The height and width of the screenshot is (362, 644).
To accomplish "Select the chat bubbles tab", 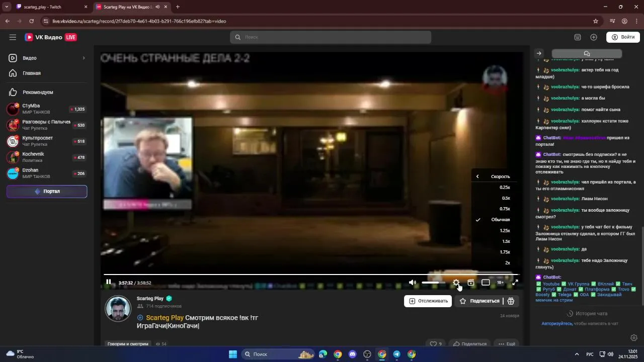I will pos(587,54).
